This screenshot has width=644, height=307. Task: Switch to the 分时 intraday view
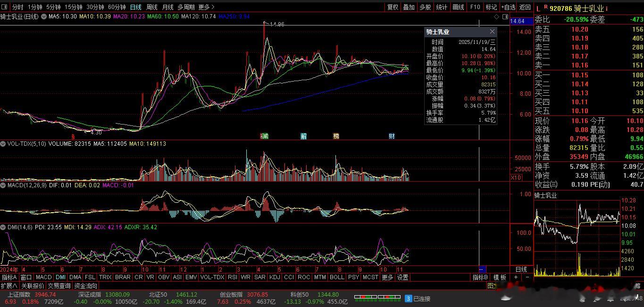pos(17,7)
